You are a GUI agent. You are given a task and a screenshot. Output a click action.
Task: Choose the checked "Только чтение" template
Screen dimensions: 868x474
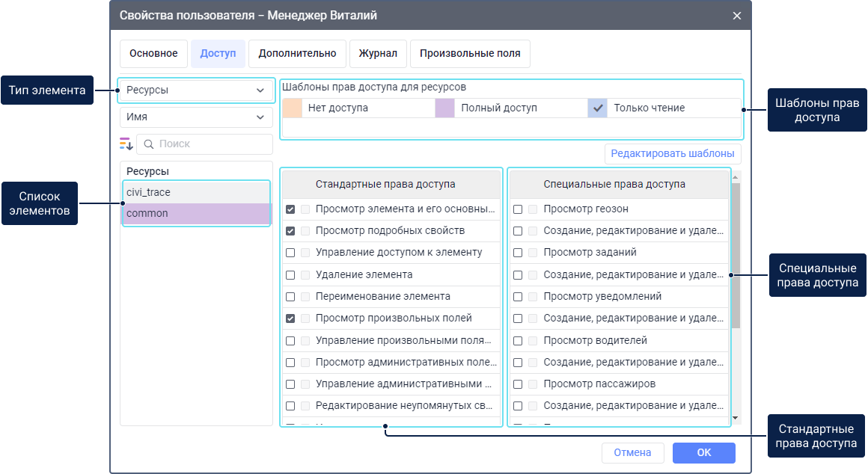pyautogui.click(x=598, y=108)
